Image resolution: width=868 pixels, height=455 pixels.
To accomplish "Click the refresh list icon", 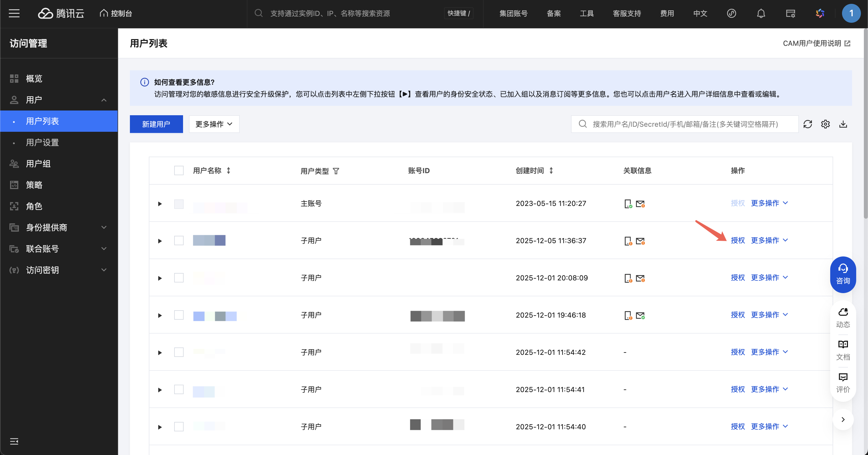I will [807, 124].
